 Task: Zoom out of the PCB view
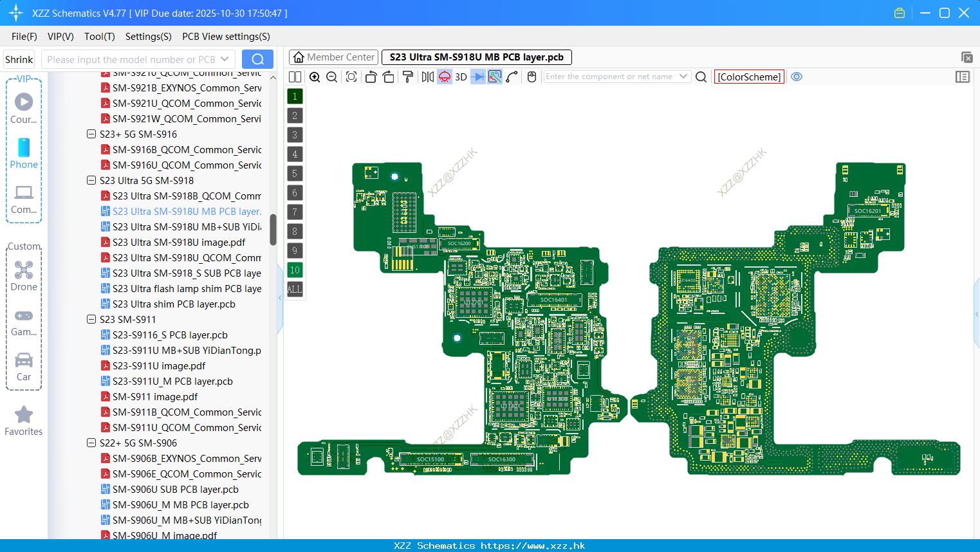pos(332,77)
